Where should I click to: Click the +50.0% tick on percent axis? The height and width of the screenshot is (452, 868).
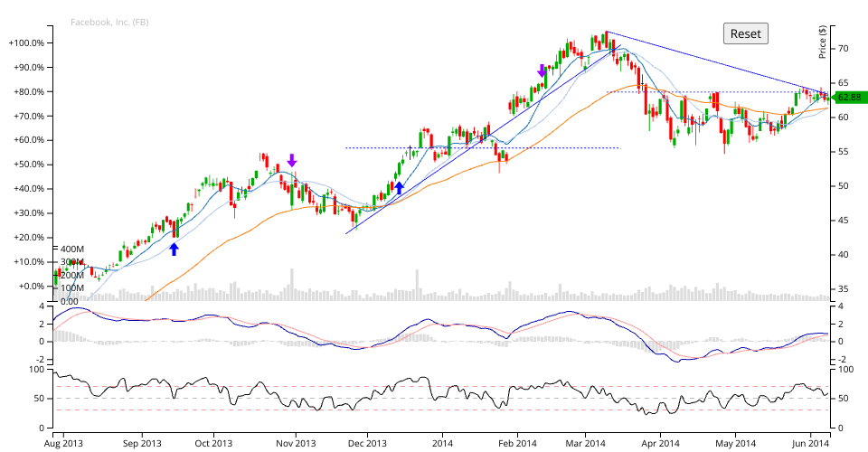30,165
